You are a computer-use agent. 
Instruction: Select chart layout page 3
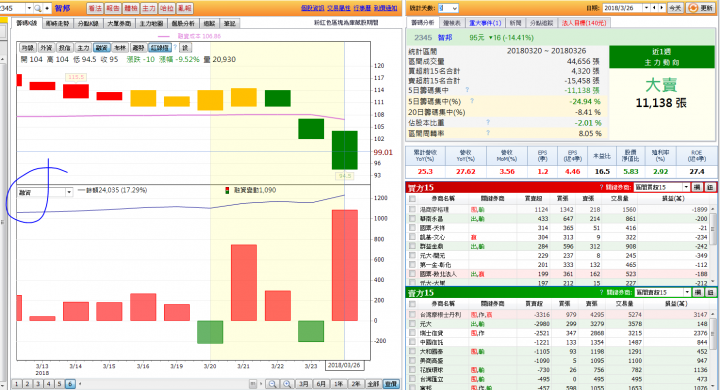(38, 384)
